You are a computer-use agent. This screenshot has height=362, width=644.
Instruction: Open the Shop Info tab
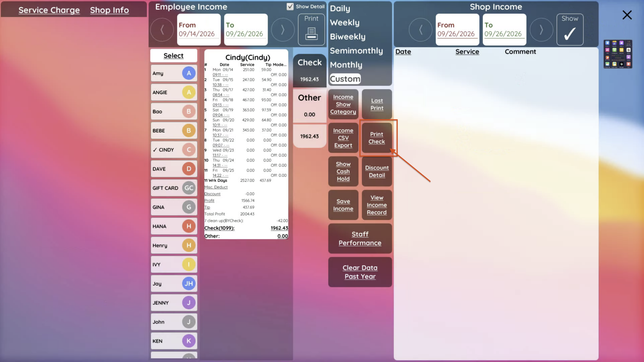coord(109,10)
